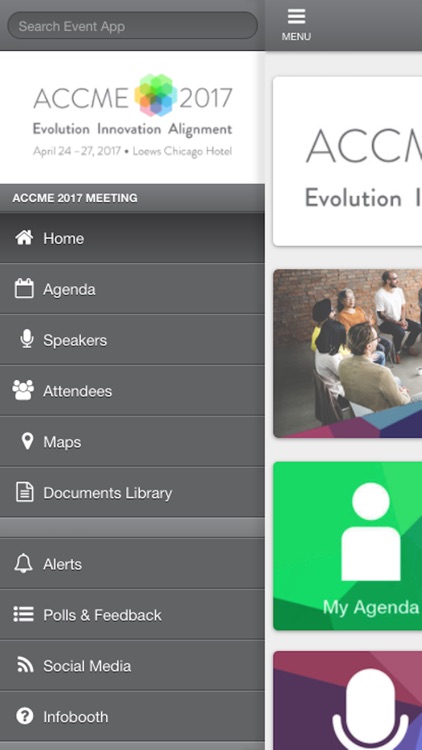Open the My Agenda green tile

[x=348, y=546]
